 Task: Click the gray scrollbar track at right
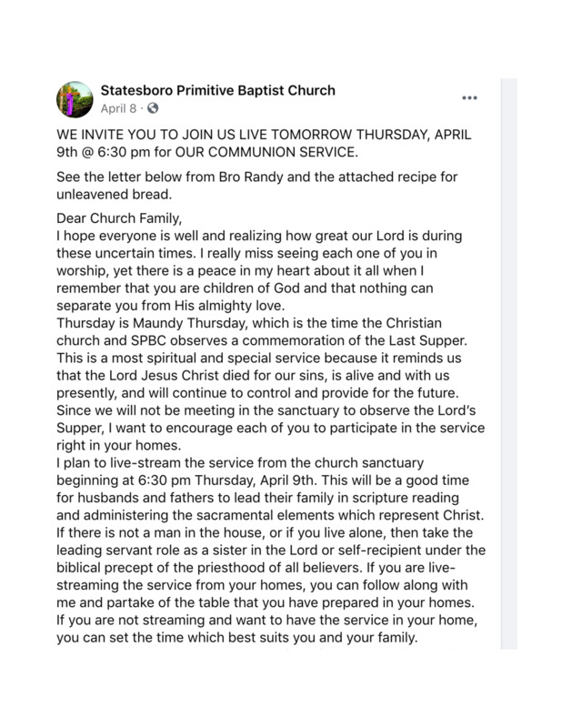(509, 363)
